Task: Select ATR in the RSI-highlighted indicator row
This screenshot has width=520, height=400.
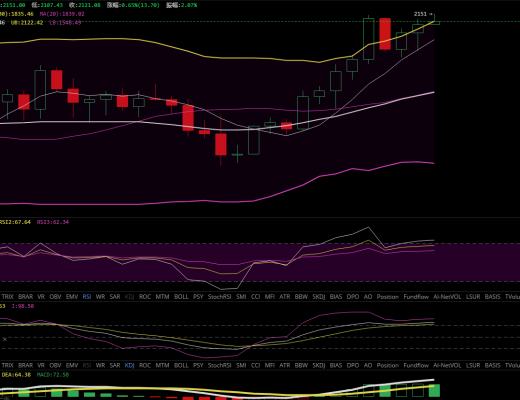Action: point(285,297)
